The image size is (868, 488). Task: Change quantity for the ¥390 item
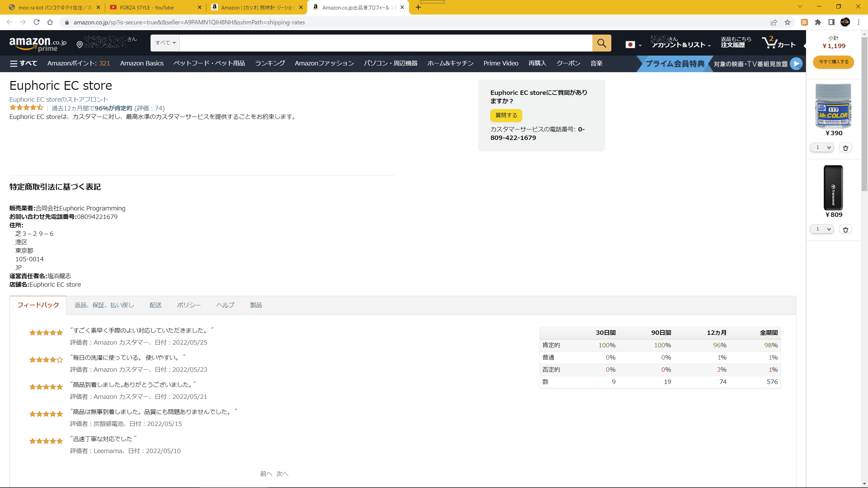pyautogui.click(x=822, y=147)
